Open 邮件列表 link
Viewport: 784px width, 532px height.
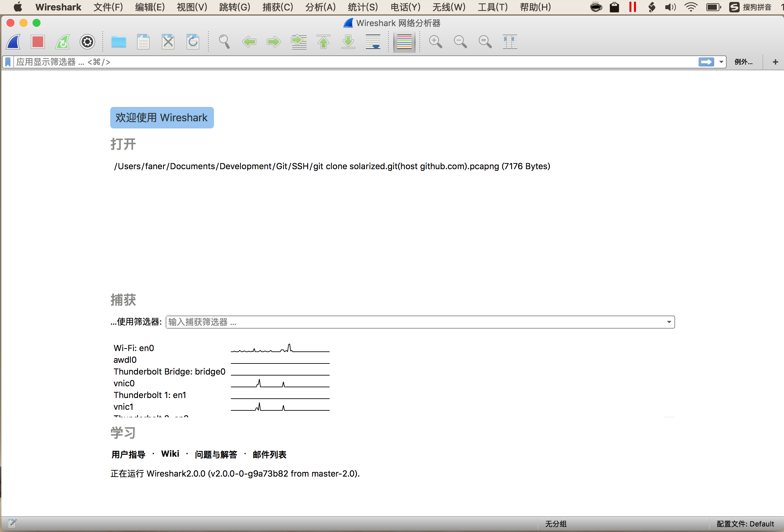[x=269, y=454]
